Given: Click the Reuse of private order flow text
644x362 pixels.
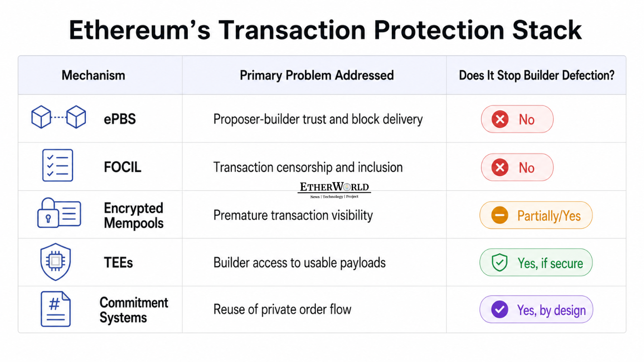Looking at the screenshot, I should 282,310.
